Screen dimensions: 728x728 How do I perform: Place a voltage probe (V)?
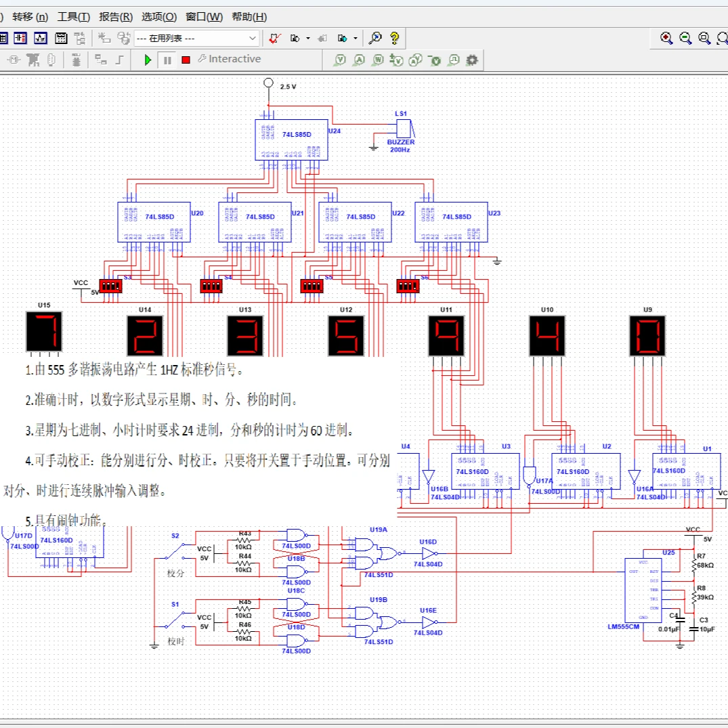341,60
